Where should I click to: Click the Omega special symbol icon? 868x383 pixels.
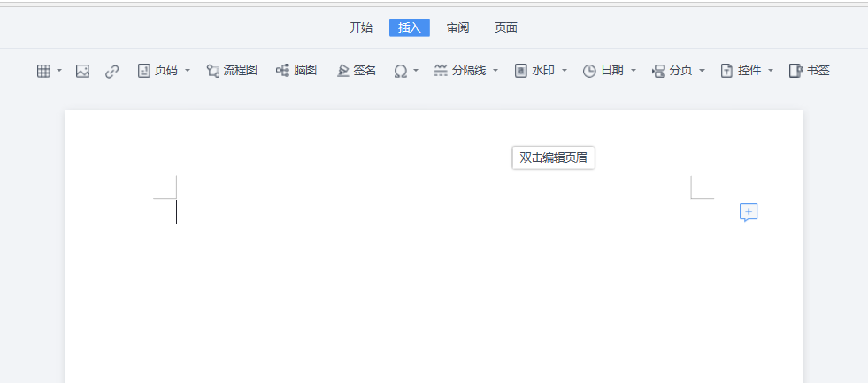pos(401,71)
